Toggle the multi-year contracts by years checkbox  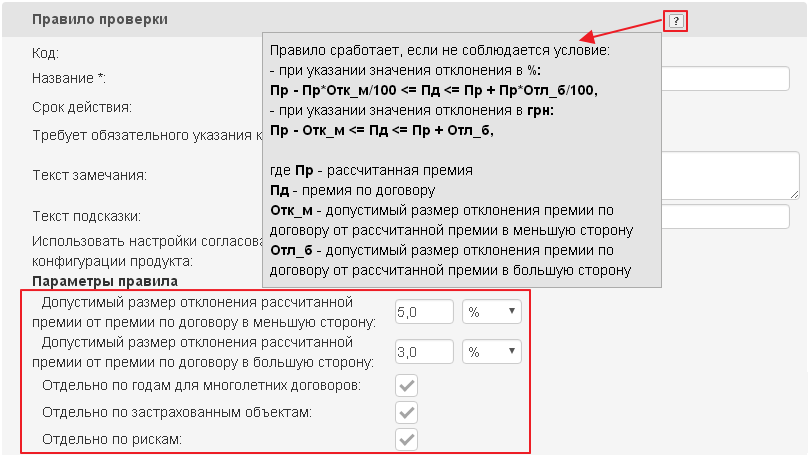coord(407,385)
